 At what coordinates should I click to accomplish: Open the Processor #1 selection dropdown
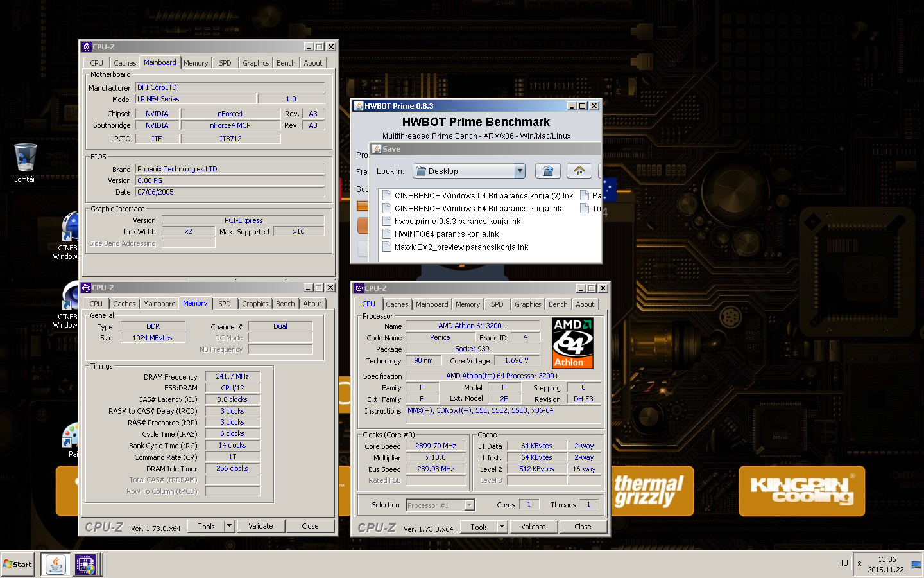pyautogui.click(x=469, y=505)
